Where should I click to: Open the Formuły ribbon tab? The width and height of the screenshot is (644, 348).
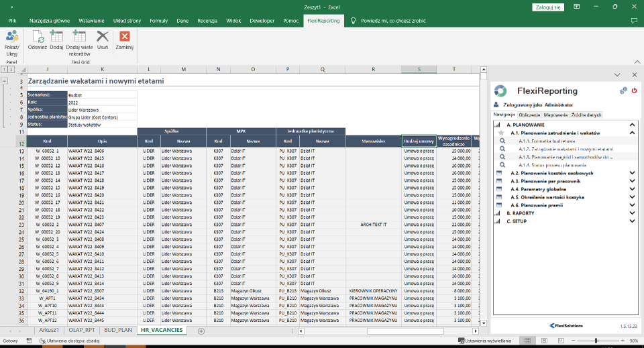[159, 21]
